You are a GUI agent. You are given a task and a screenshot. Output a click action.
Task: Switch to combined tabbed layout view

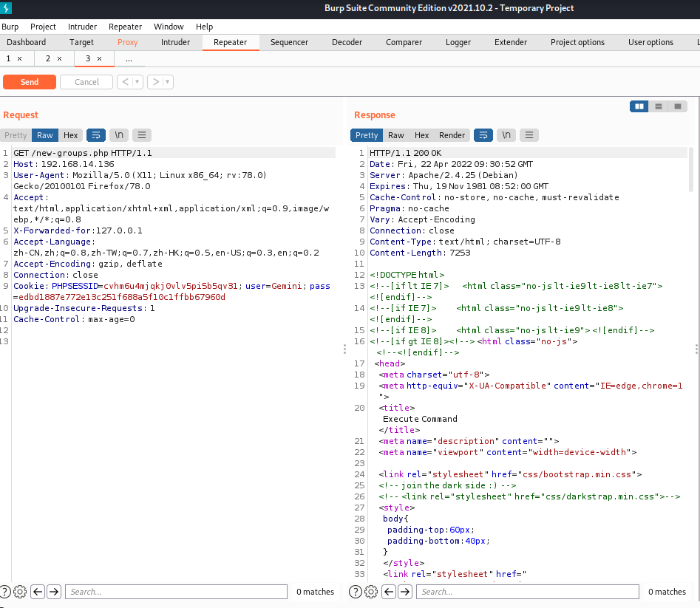(x=677, y=106)
